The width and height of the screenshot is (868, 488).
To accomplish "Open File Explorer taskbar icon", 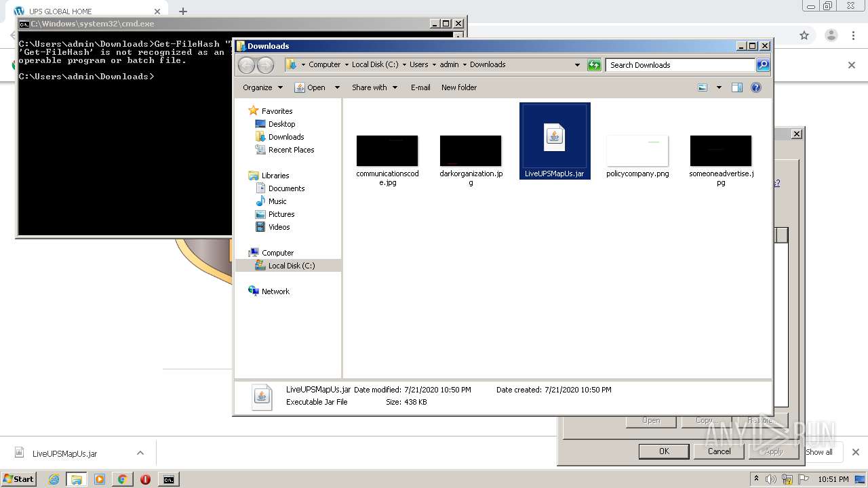I will click(76, 479).
